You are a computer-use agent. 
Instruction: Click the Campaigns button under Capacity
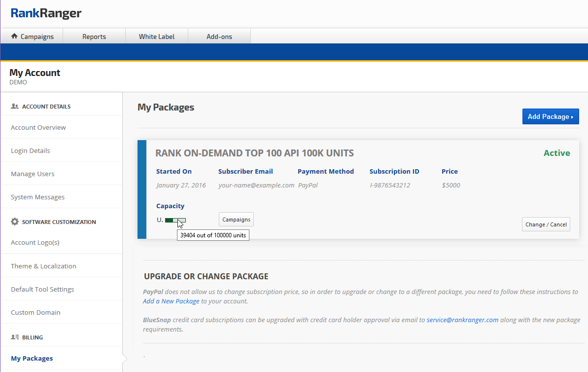236,220
